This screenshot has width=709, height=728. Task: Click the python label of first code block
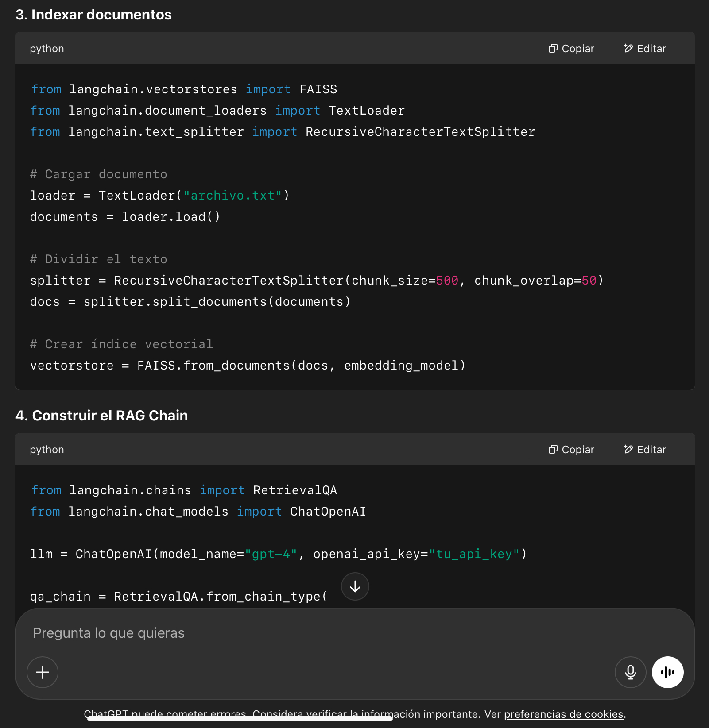47,49
